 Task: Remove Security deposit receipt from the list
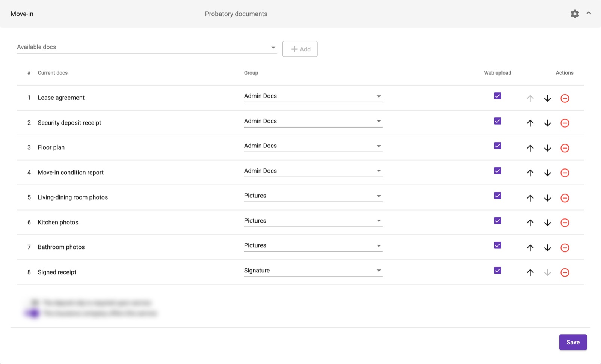[565, 123]
